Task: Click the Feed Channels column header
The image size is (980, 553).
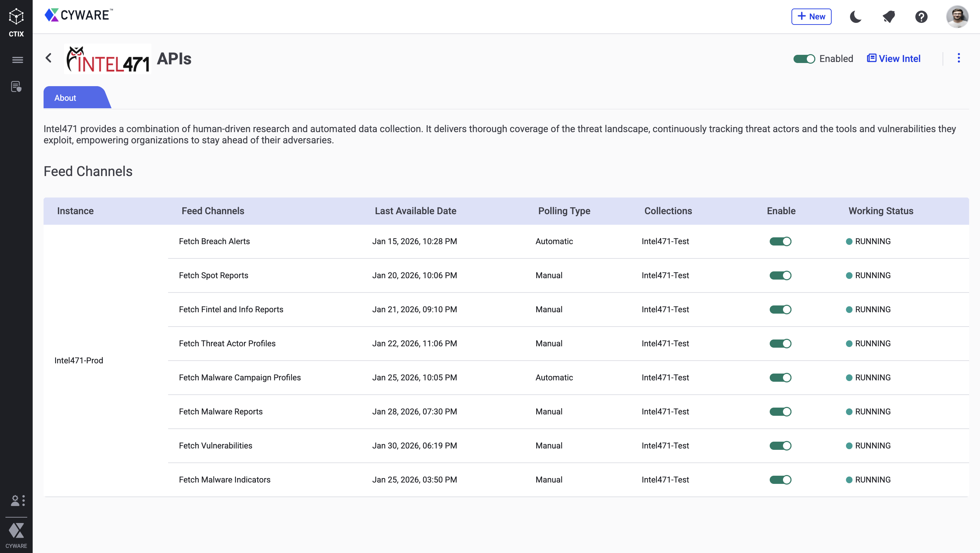Action: pyautogui.click(x=213, y=211)
